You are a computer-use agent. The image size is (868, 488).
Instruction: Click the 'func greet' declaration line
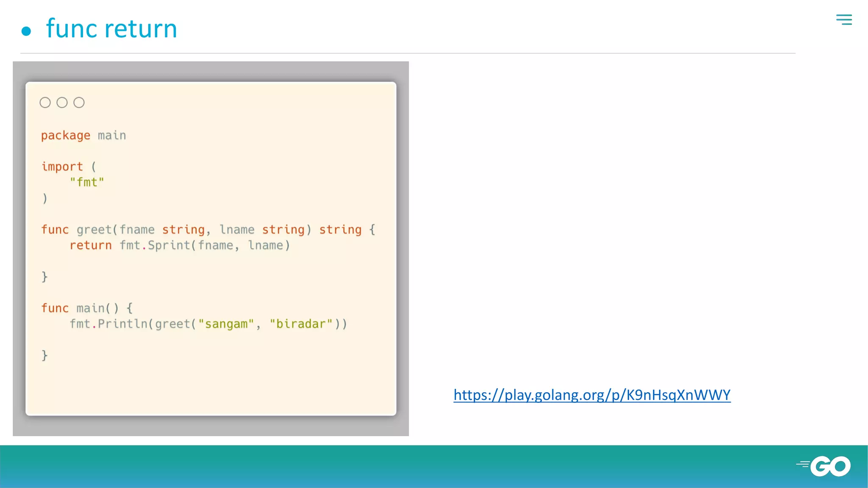[x=208, y=230]
